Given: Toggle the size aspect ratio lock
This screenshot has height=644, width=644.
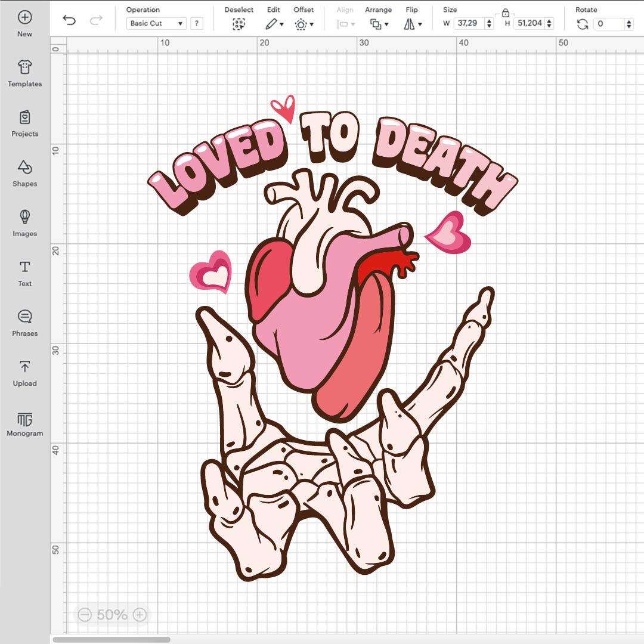Looking at the screenshot, I should (506, 13).
